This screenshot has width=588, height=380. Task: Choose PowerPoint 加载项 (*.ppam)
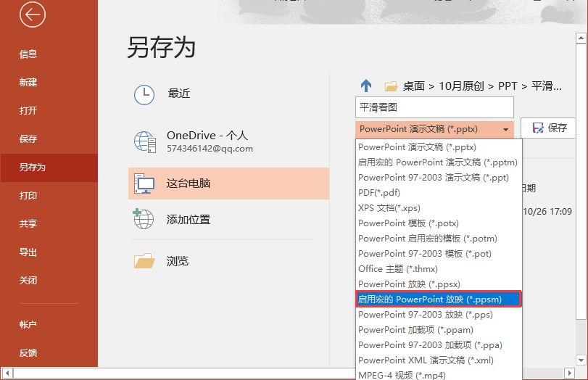pyautogui.click(x=439, y=330)
